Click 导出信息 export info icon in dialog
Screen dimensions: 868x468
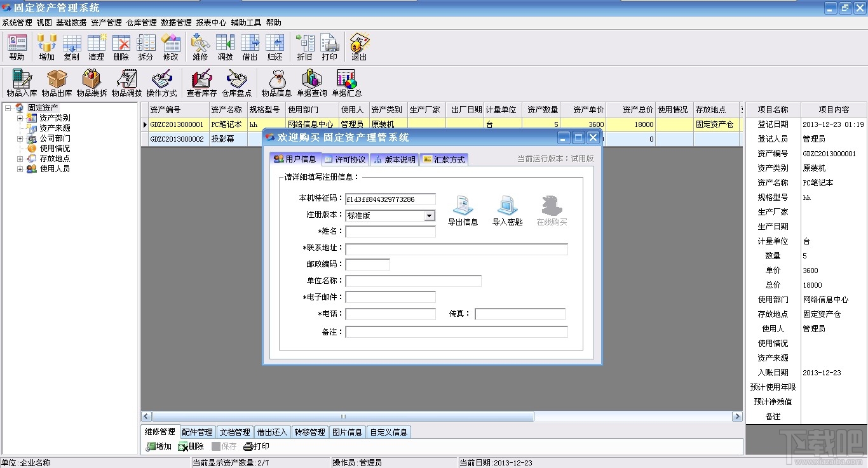coord(463,211)
